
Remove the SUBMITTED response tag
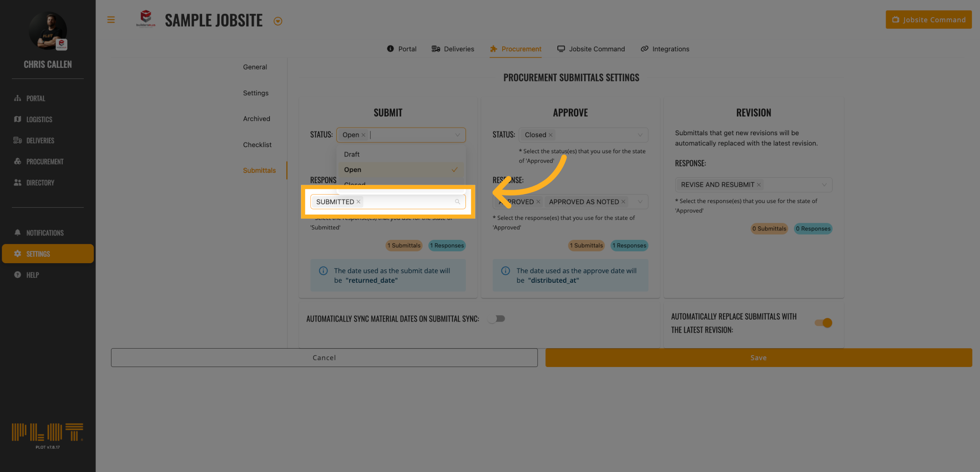(x=359, y=201)
